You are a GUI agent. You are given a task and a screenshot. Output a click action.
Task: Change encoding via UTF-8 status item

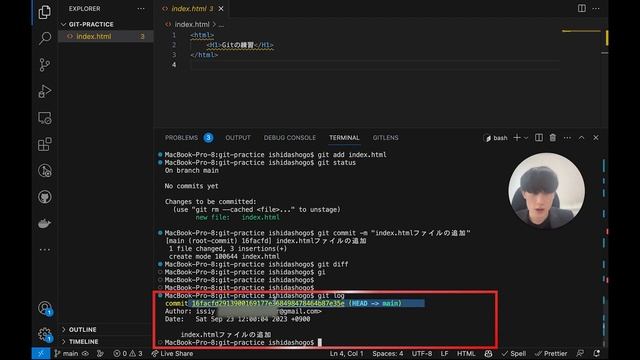coord(422,353)
